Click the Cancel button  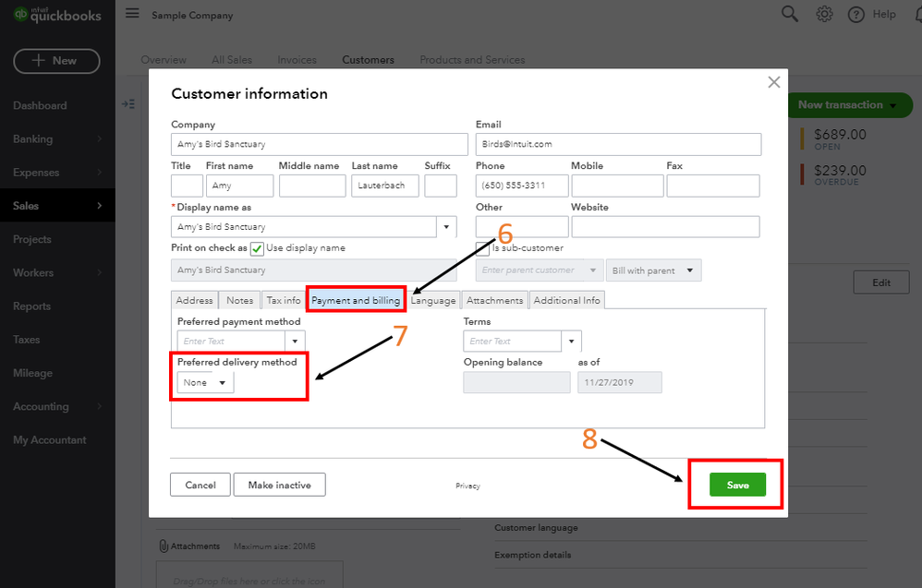point(200,485)
